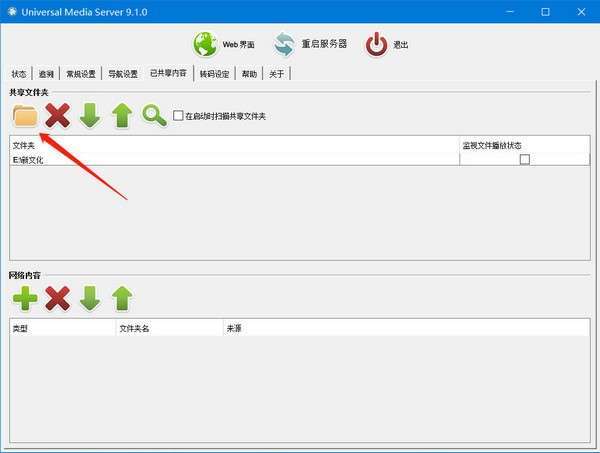Toggle 监视文件播放状态 checkbox for the E: folder
600x453 pixels.
pos(525,159)
